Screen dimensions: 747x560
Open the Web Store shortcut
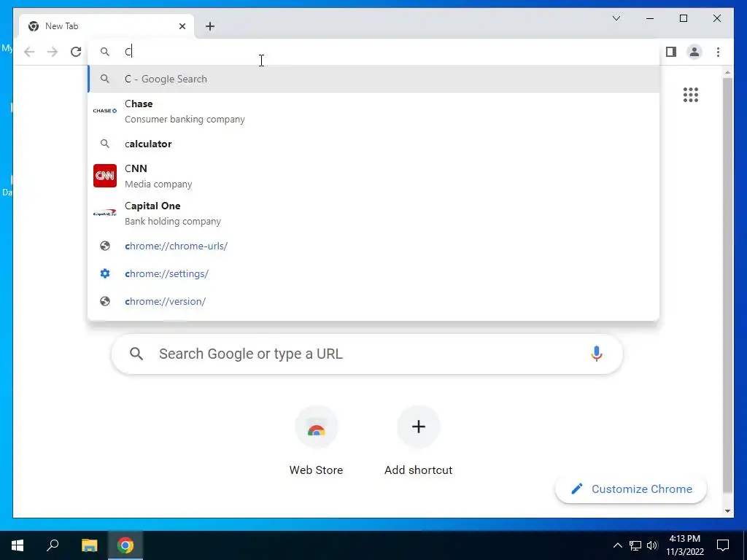click(x=317, y=440)
